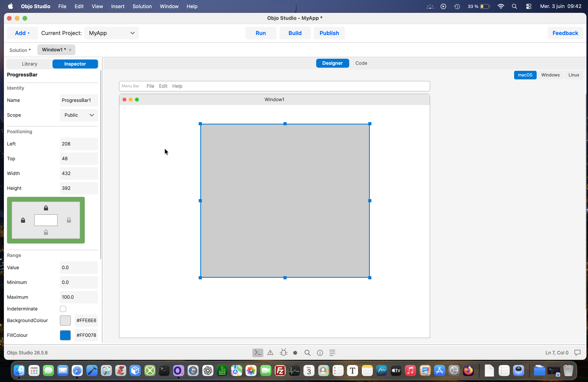Select the Designer view tab
Image resolution: width=588 pixels, height=382 pixels.
point(332,63)
